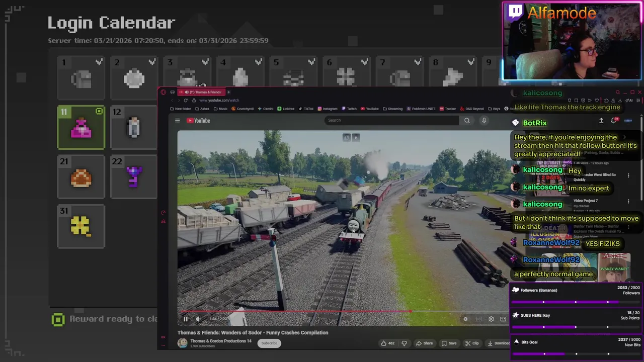Toggle subtitles on the video player
The width and height of the screenshot is (644, 362).
478,319
